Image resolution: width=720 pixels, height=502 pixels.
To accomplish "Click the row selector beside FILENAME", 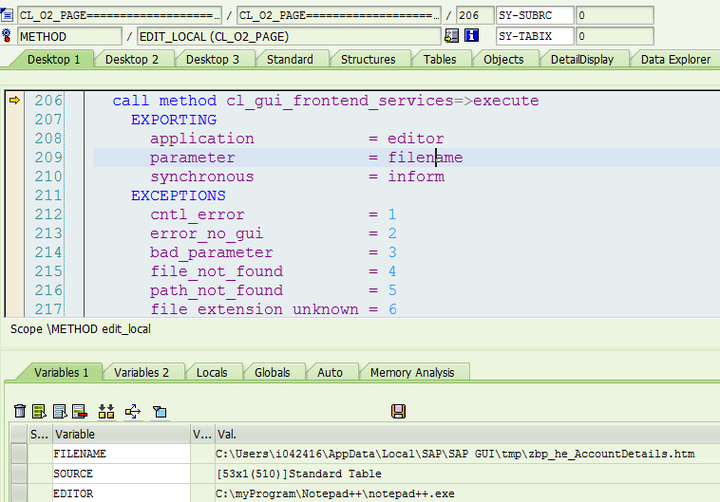I will [19, 454].
